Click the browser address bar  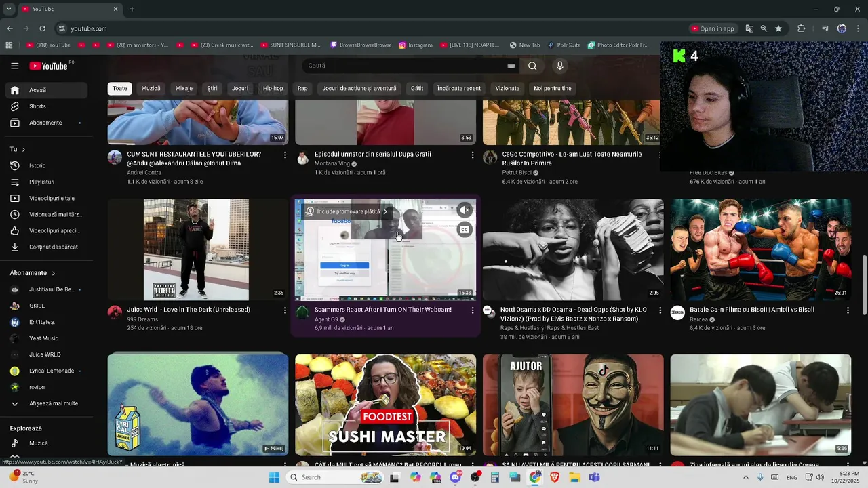tap(372, 28)
